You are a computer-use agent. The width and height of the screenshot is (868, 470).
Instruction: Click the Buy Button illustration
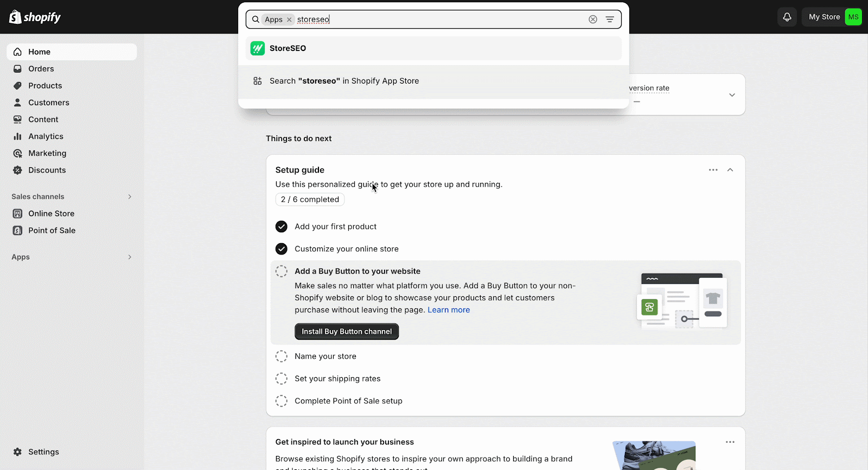682,301
